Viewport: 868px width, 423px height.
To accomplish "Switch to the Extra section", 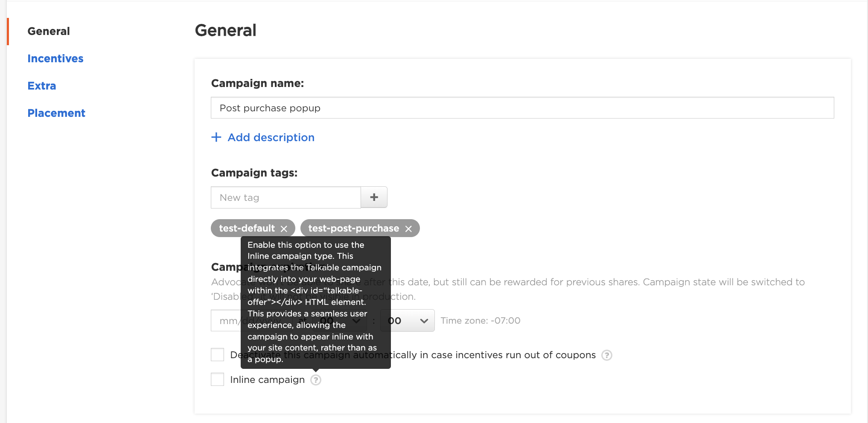I will click(x=42, y=86).
